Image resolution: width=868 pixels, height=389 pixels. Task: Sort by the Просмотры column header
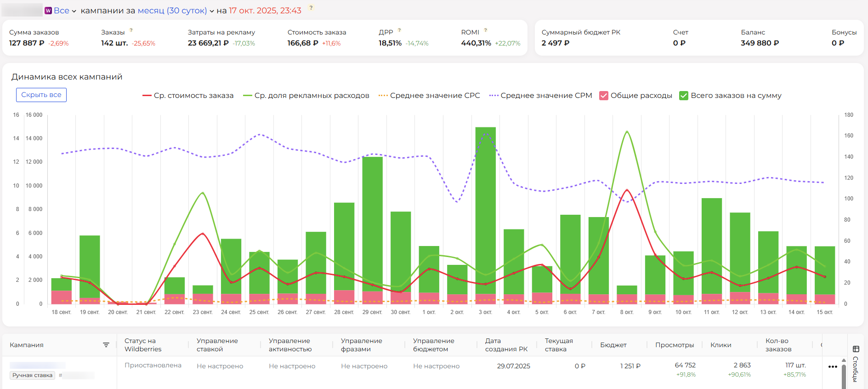pyautogui.click(x=674, y=345)
